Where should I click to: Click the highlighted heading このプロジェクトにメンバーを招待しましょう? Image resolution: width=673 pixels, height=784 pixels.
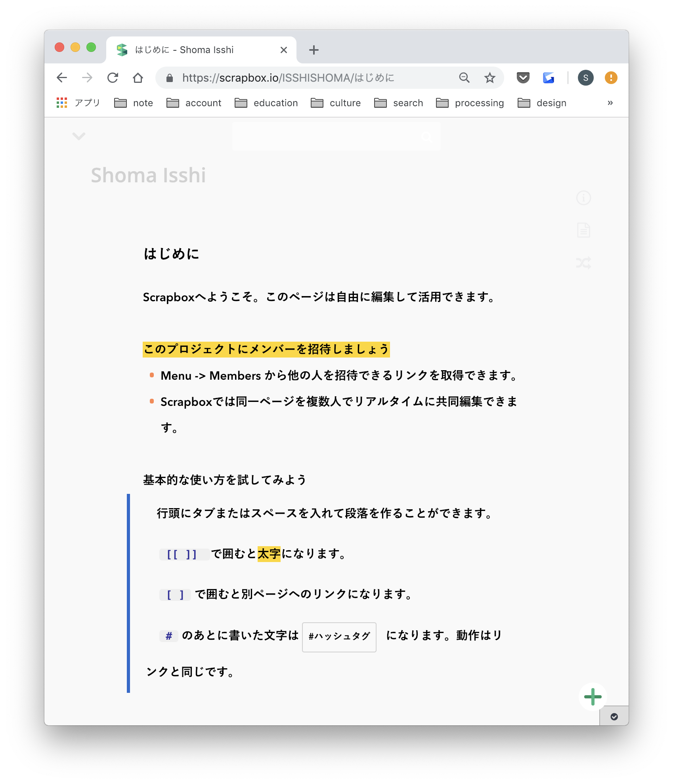(x=266, y=349)
